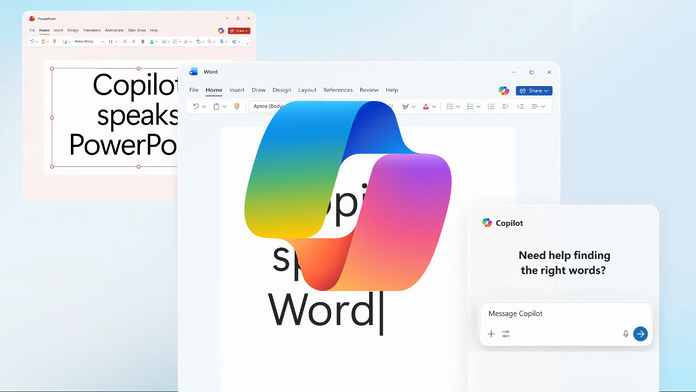Click the numbered list icon in Word
Image resolution: width=696 pixels, height=392 pixels.
(470, 106)
